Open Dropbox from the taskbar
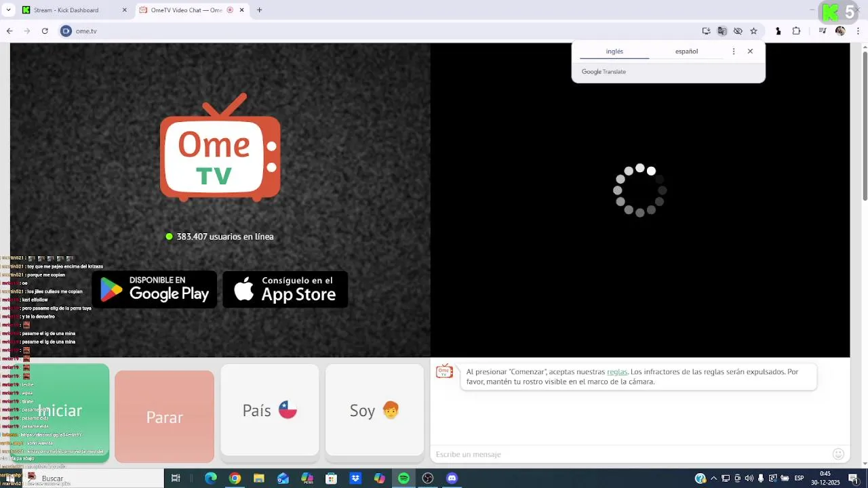868x488 pixels. pos(355,479)
